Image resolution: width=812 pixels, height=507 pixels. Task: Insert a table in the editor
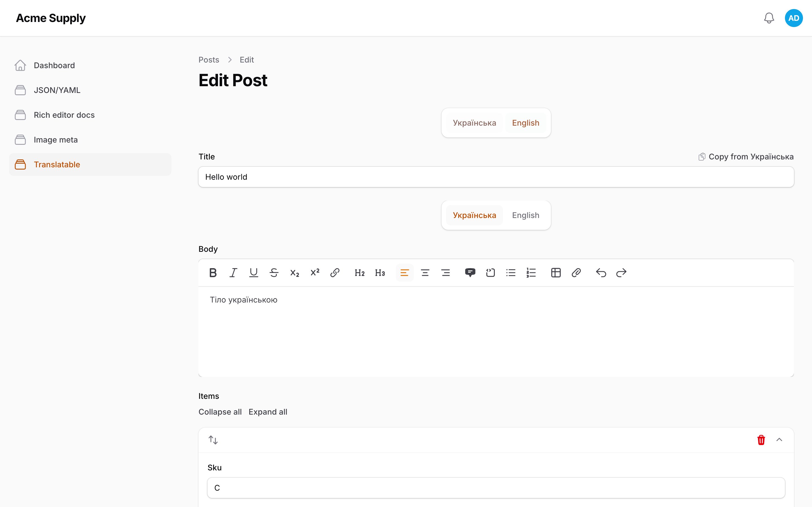(x=556, y=273)
